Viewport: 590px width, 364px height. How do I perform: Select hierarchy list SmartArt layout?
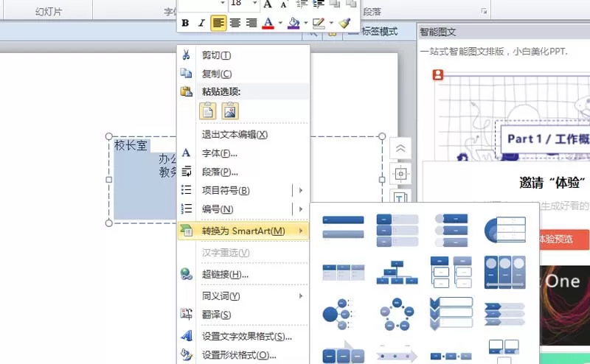pyautogui.click(x=451, y=272)
